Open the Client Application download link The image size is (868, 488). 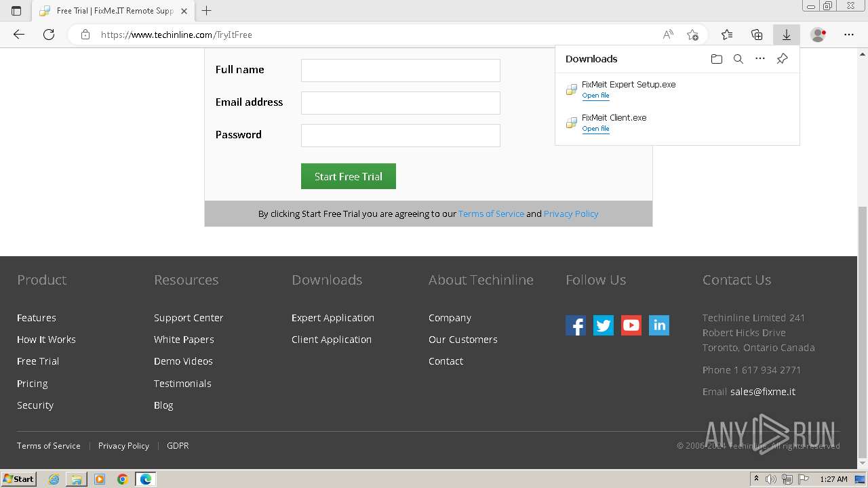332,340
